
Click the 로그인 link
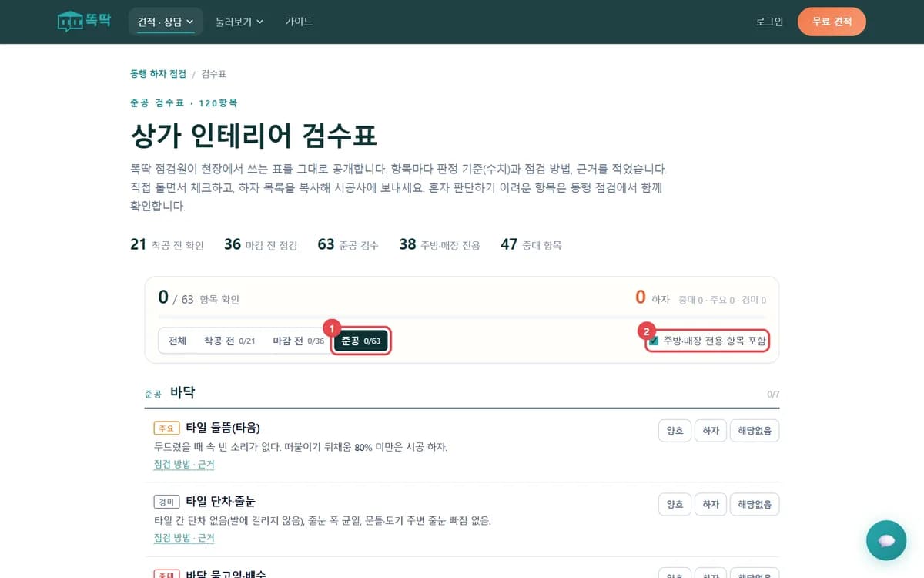769,22
